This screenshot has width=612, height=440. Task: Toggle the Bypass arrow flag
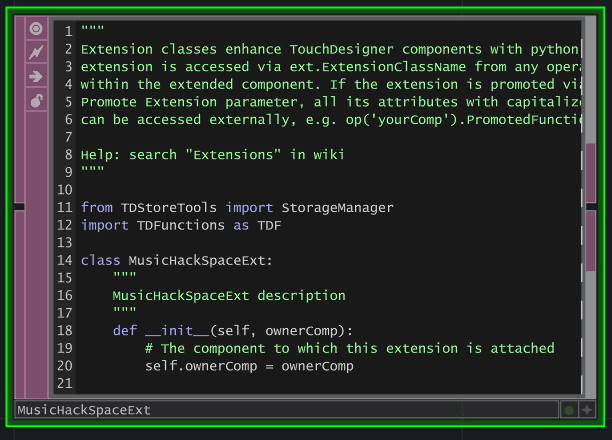click(x=37, y=76)
